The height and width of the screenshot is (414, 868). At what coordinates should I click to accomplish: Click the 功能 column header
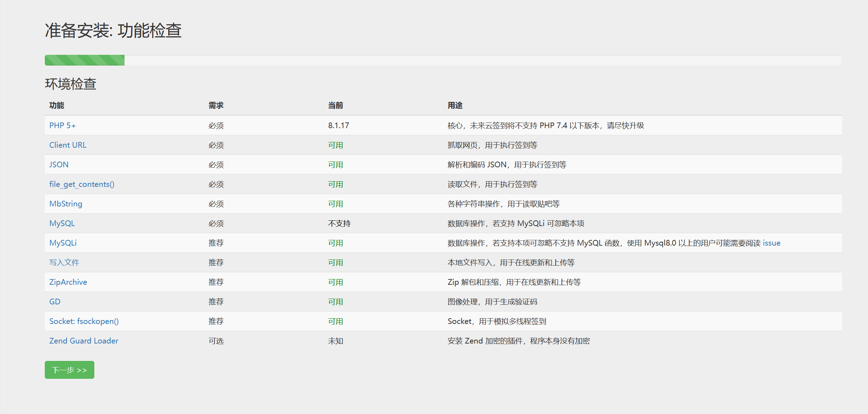(x=57, y=105)
